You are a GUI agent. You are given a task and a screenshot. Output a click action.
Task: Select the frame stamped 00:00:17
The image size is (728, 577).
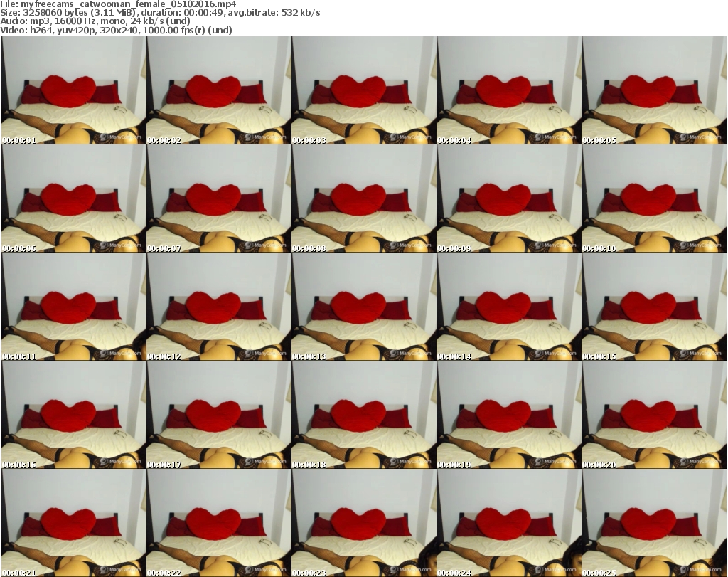point(219,415)
